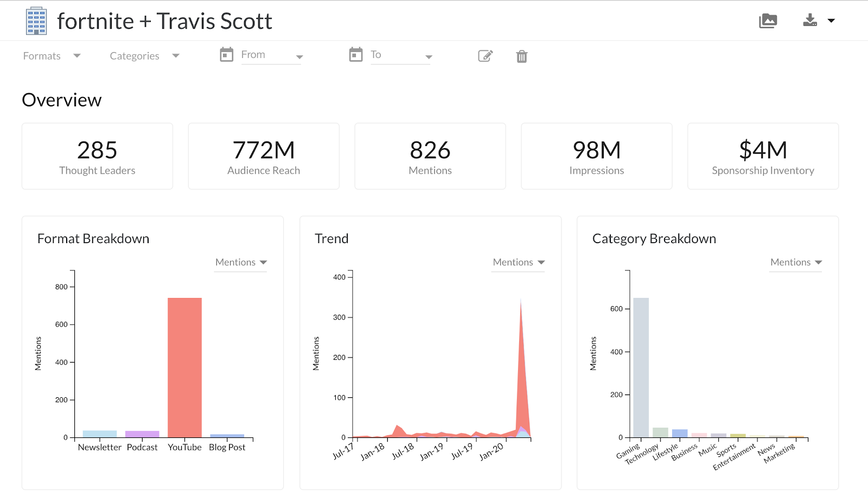Viewport: 868px width, 502px height.
Task: Select the 826 Mentions card
Action: click(430, 156)
